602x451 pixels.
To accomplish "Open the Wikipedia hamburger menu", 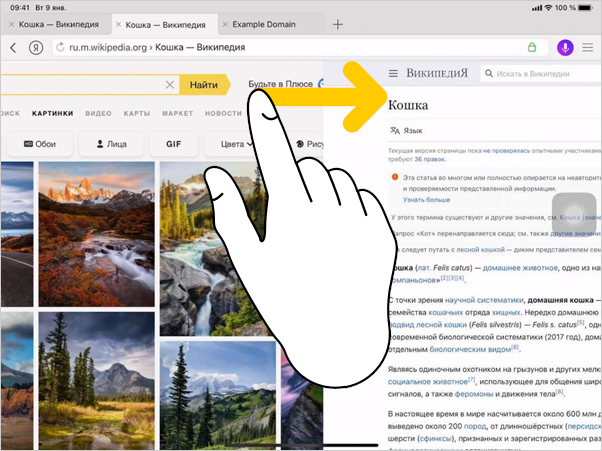I will click(393, 73).
